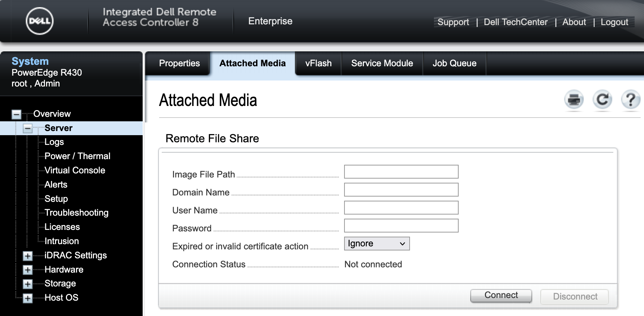Image resolution: width=644 pixels, height=316 pixels.
Task: Visit the Dell TechCenter link
Action: pos(516,22)
